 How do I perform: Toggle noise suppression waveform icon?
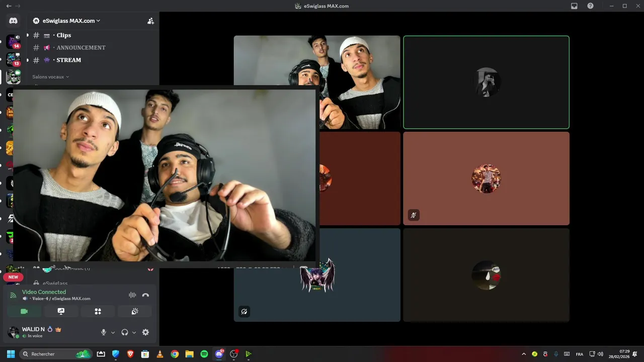coord(132,295)
